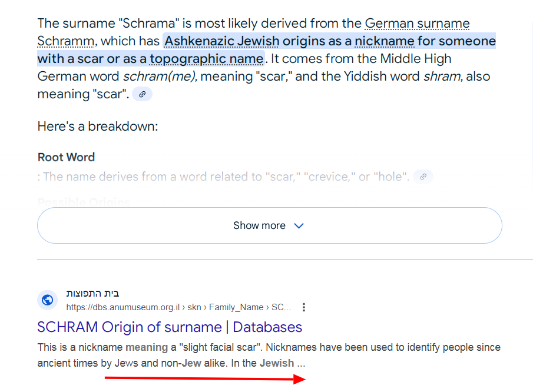The height and width of the screenshot is (392, 533).
Task: Click the underlined word "Schramm,"
Action: pos(67,41)
